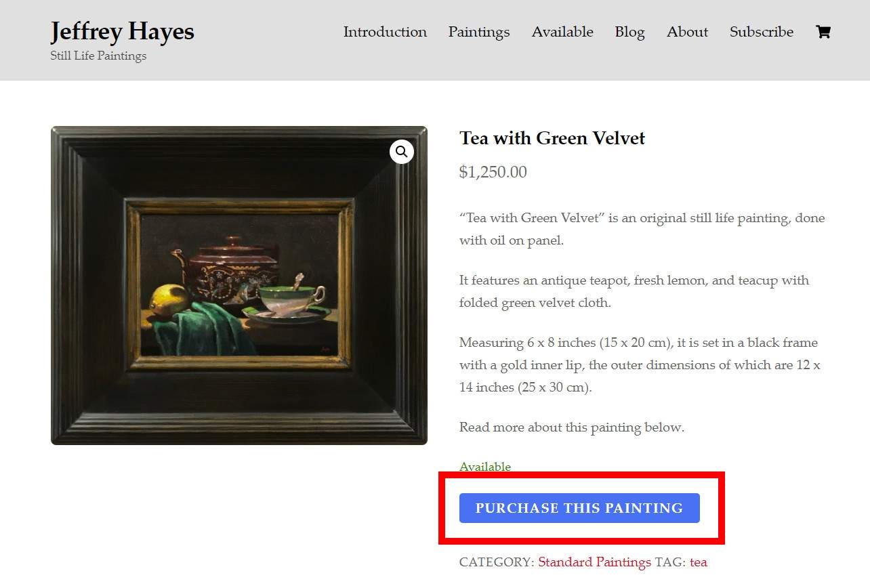Screen dimensions: 870x588
Task: Click the Still Life Paintings tagline
Action: pos(98,56)
